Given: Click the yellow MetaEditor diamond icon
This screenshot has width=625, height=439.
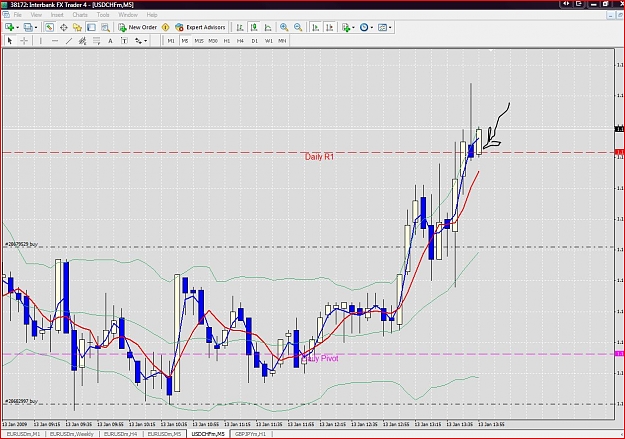Looking at the screenshot, I should pyautogui.click(x=165, y=27).
